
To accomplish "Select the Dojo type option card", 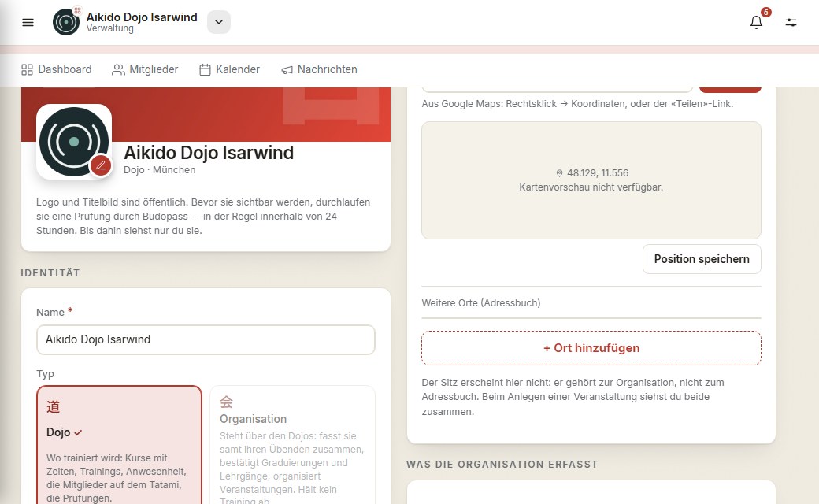I will pyautogui.click(x=119, y=445).
